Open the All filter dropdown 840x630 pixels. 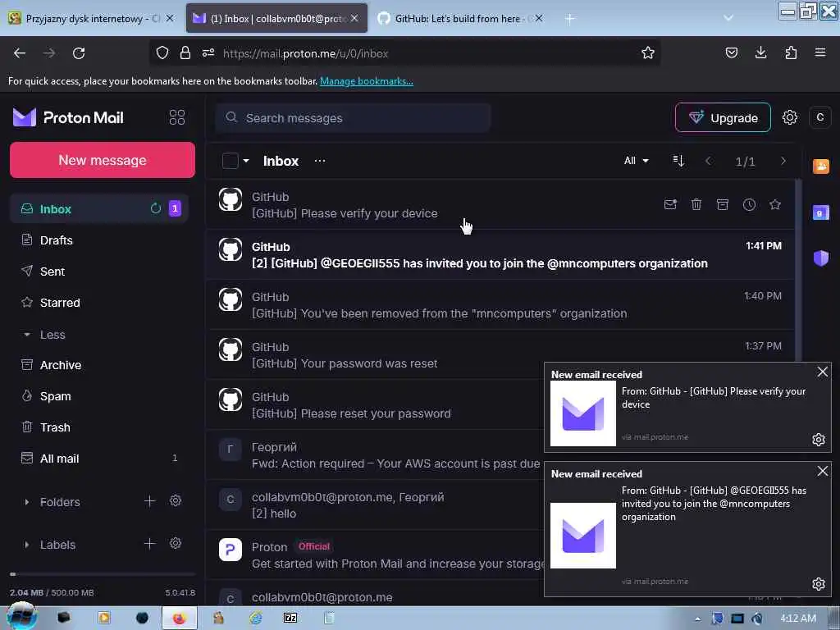(x=637, y=161)
